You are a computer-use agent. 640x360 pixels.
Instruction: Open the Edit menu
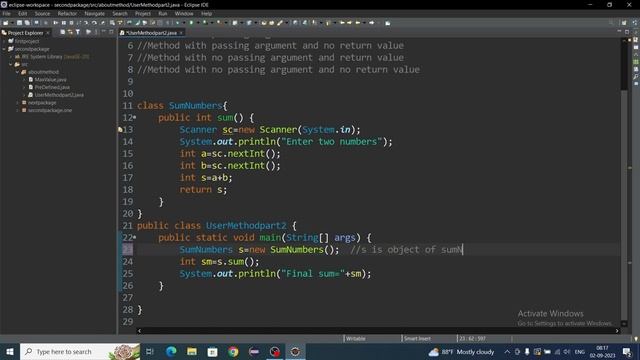click(22, 13)
